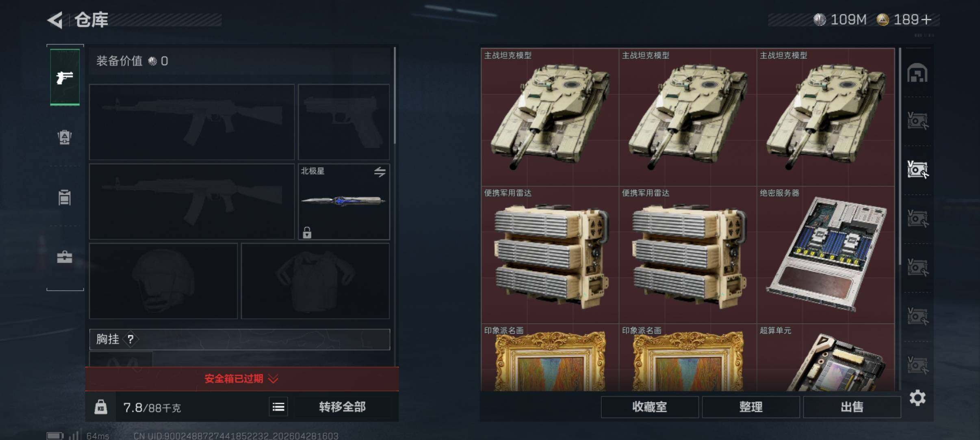980x440 pixels.
Task: Click the 出售 sell button
Action: click(852, 407)
